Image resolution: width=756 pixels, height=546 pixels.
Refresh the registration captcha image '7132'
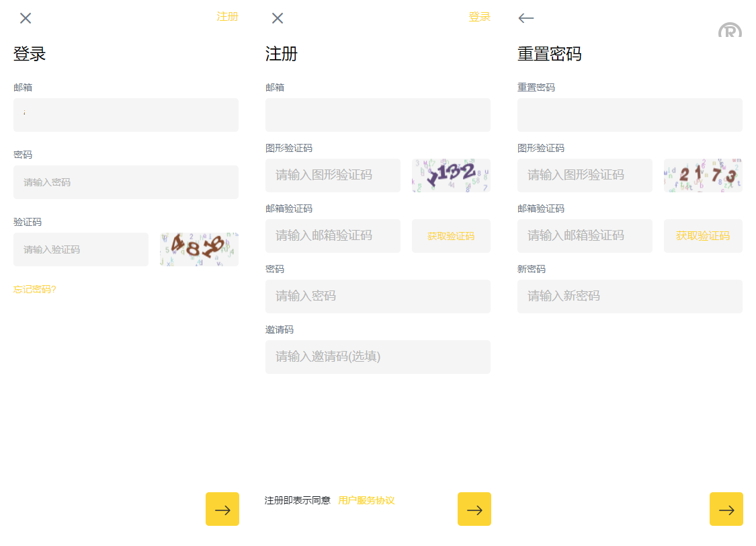tap(451, 175)
